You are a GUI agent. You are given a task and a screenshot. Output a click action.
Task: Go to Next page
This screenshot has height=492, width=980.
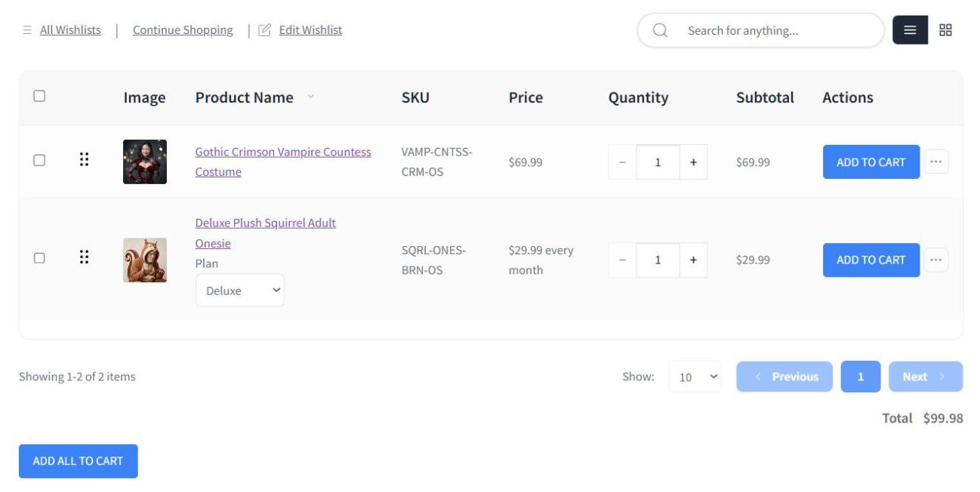pyautogui.click(x=926, y=377)
